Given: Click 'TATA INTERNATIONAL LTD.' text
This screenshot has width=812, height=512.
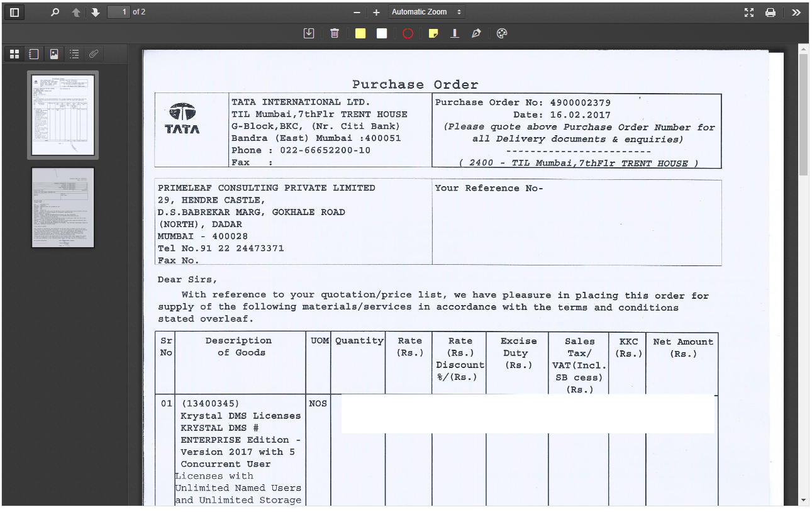Looking at the screenshot, I should (x=301, y=102).
